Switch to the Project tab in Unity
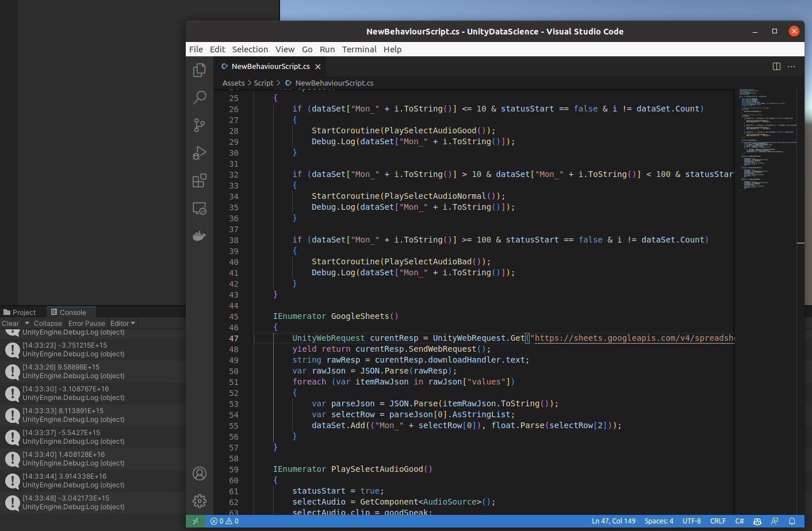The height and width of the screenshot is (531, 812). pyautogui.click(x=20, y=312)
